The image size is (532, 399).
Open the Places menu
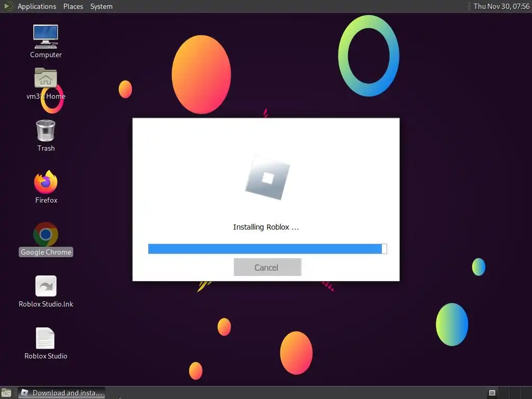[x=73, y=6]
